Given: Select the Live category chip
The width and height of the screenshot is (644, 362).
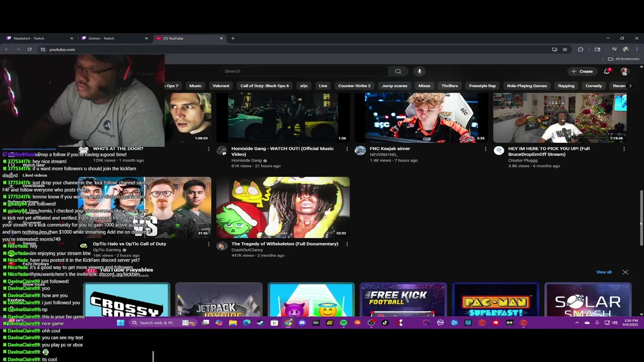Looking at the screenshot, I should (x=323, y=86).
